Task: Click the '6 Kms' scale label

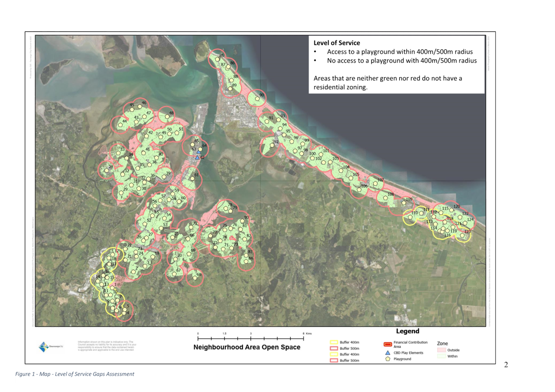Action: (307, 334)
